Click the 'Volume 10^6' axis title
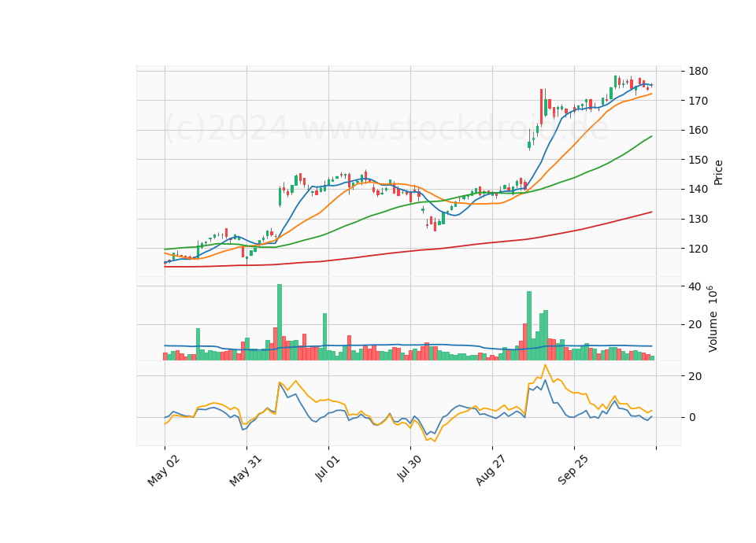 pos(713,319)
